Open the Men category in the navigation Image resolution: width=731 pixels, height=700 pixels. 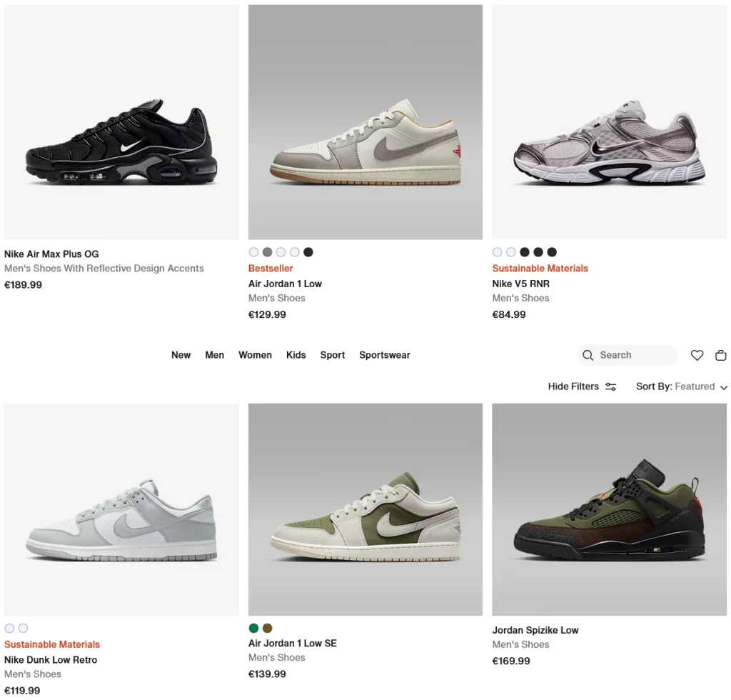pyautogui.click(x=214, y=355)
